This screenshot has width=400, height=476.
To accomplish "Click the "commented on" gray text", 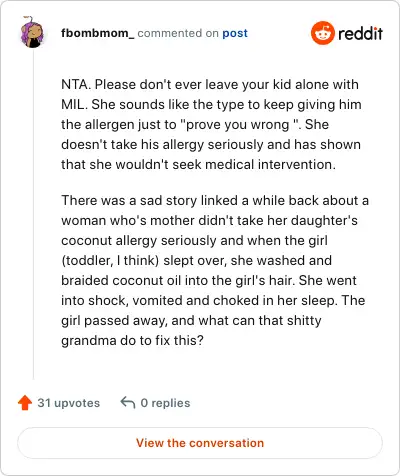I will click(178, 33).
